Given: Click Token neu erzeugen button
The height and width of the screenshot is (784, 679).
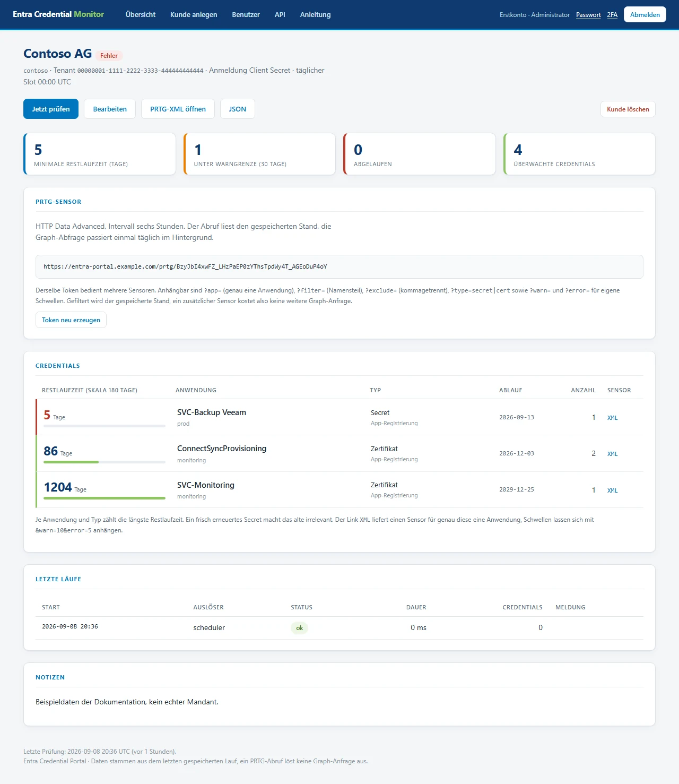Looking at the screenshot, I should [71, 320].
